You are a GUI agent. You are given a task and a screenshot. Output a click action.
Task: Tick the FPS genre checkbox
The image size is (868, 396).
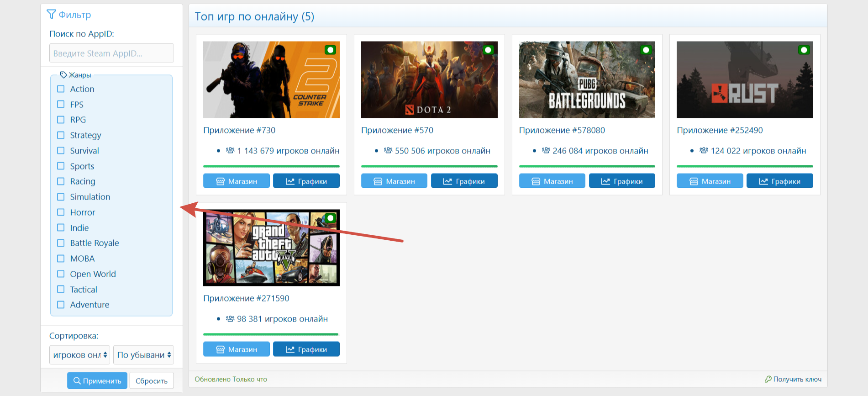coord(61,104)
